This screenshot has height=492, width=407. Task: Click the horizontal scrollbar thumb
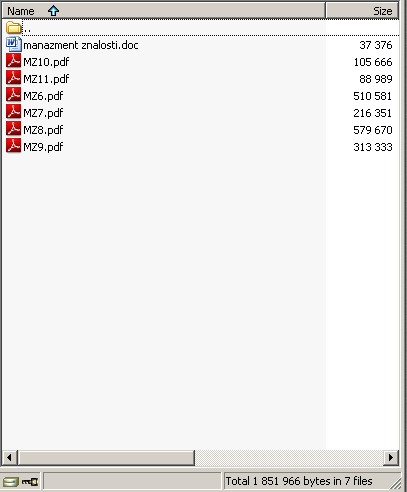(106, 457)
